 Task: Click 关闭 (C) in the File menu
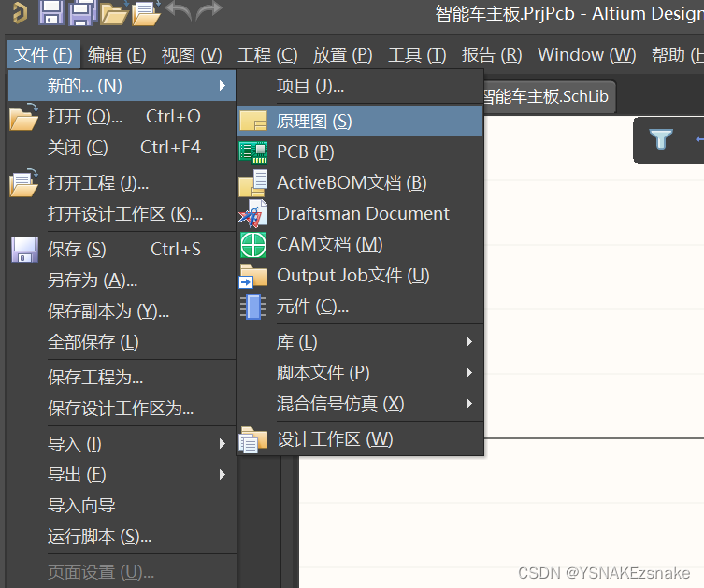tap(122, 147)
